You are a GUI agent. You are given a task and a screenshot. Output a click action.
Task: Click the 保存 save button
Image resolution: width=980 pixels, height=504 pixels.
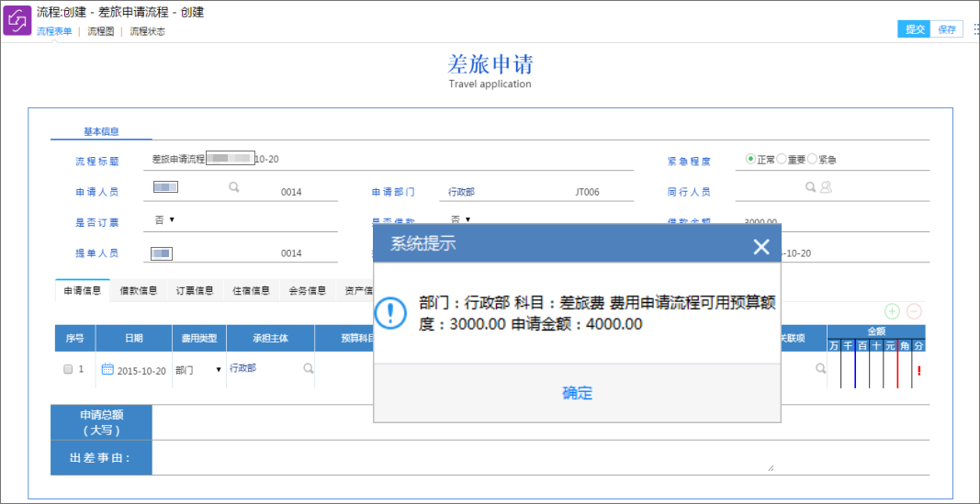point(947,29)
